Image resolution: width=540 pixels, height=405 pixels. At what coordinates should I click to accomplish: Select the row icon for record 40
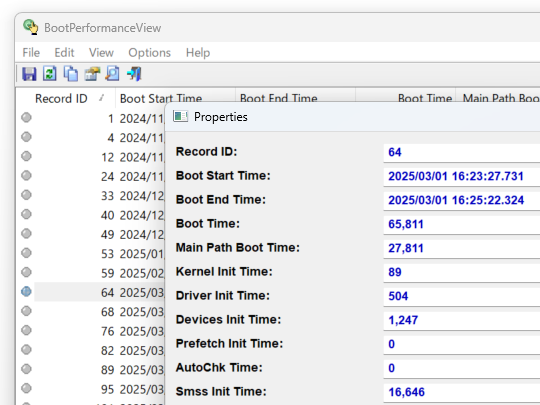(x=27, y=214)
